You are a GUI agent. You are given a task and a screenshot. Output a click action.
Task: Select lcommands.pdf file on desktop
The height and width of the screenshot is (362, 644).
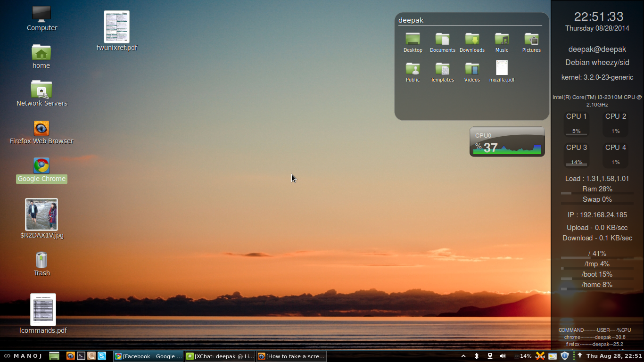pos(43,314)
